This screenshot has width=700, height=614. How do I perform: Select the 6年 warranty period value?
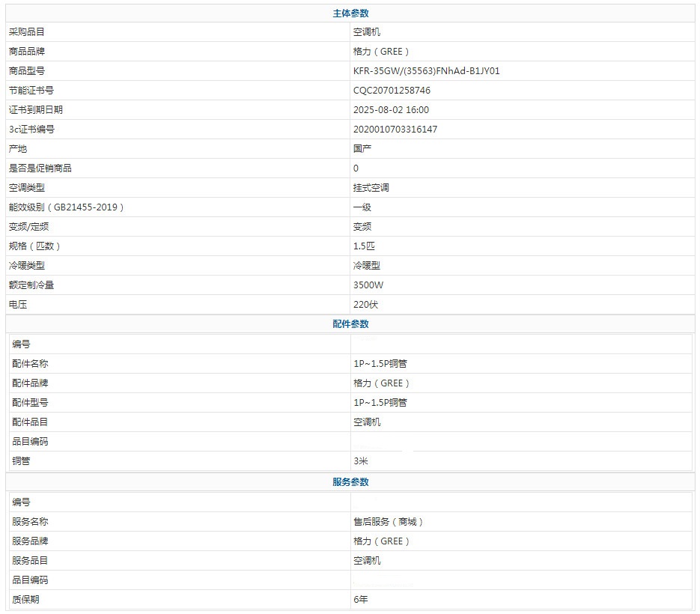point(361,600)
